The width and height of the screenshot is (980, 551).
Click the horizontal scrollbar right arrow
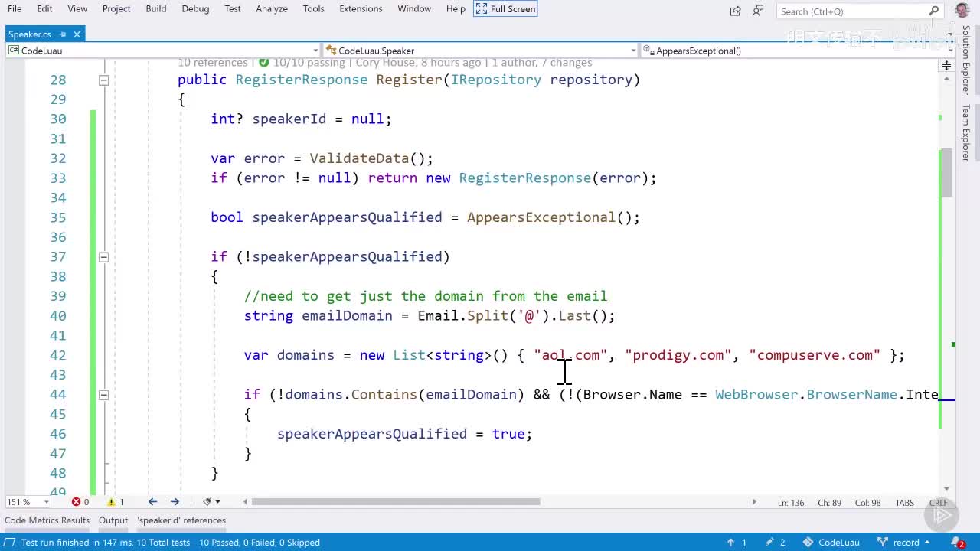753,502
